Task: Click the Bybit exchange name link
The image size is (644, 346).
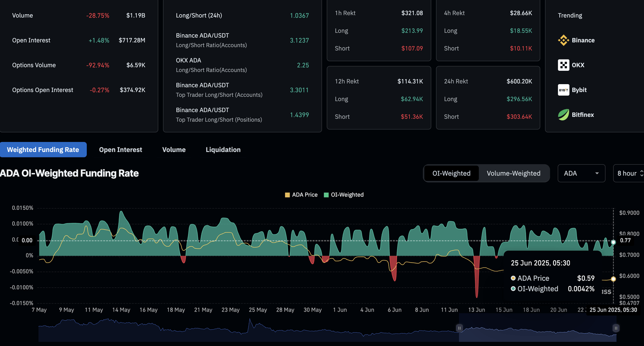Action: [x=579, y=90]
